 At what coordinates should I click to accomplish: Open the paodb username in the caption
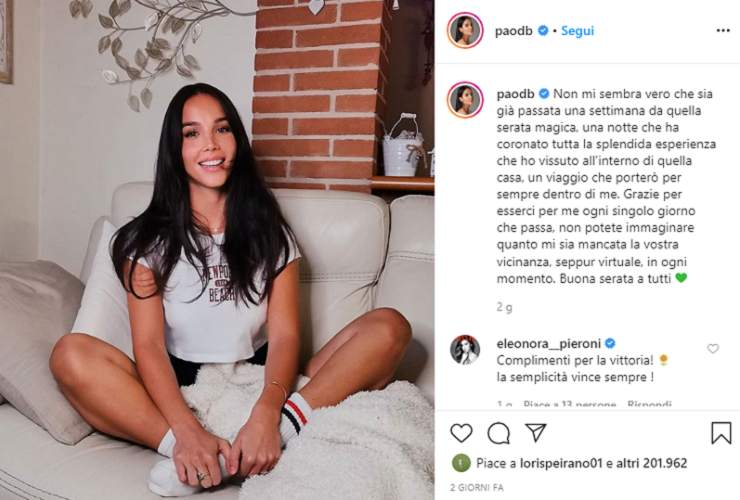(x=515, y=94)
